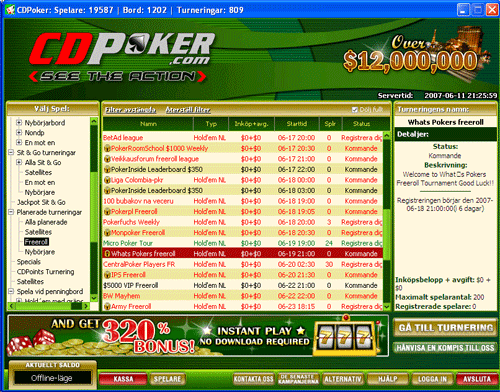The height and width of the screenshot is (392, 500).
Task: Click the CDPoker icon in title bar
Action: click(10, 10)
